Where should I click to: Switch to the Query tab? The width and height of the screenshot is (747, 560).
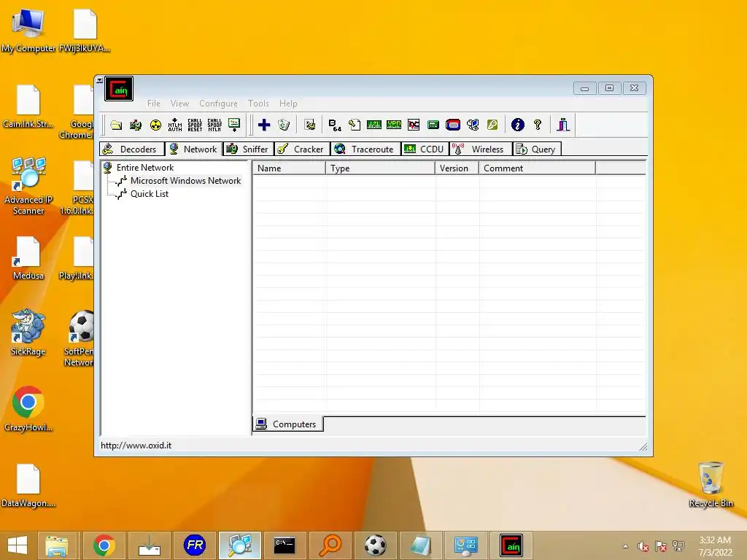[537, 149]
